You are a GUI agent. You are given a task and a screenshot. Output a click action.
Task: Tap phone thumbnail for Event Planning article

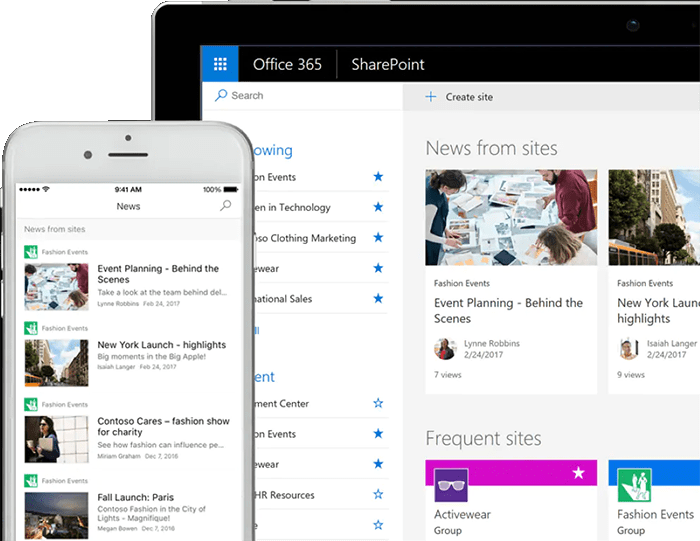click(56, 287)
